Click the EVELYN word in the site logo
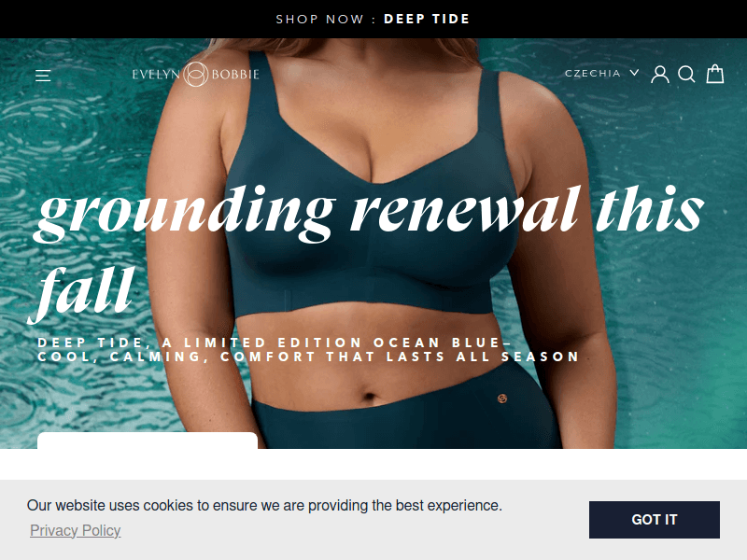Viewport: 747px width, 560px height. click(x=156, y=75)
